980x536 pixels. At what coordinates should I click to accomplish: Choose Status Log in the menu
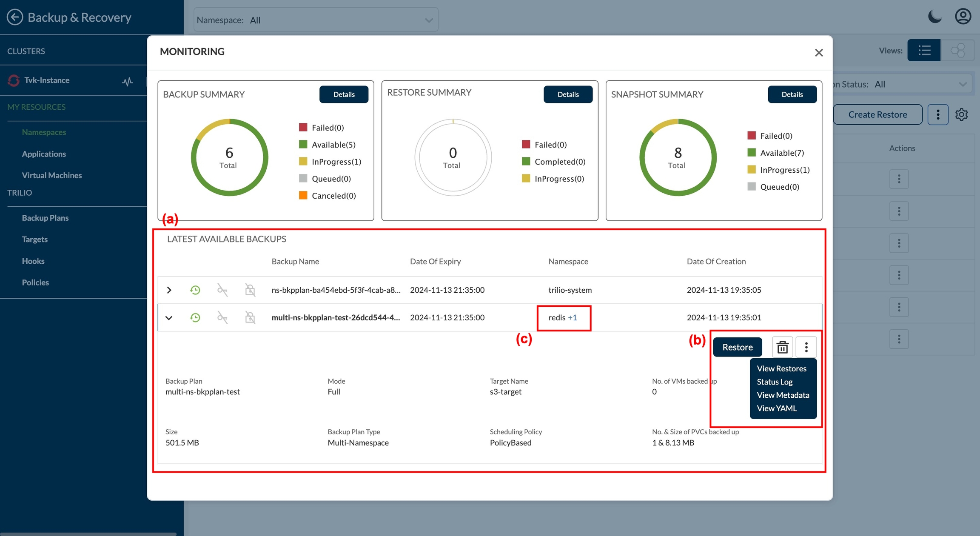(x=775, y=382)
